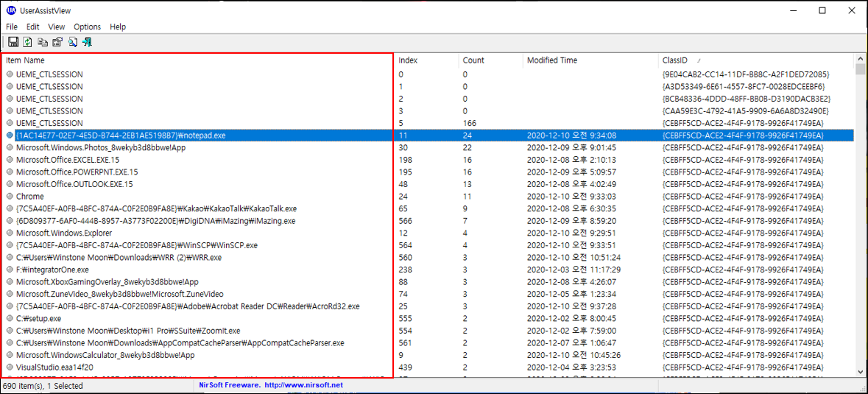
Task: Select the Microsoft.Office.EXCEL.EXE.15 entry
Action: pos(68,159)
